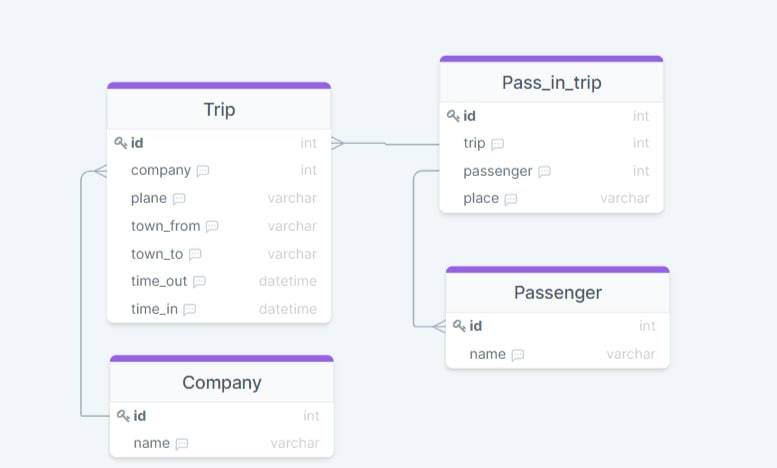This screenshot has width=777, height=468.
Task: Click the key icon in Pass_in_trip table
Action: [453, 116]
